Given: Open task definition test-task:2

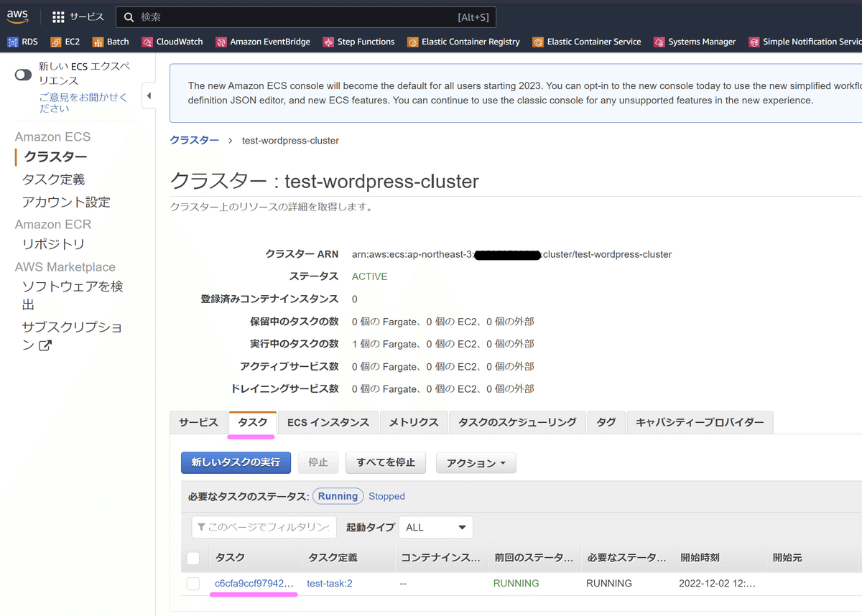Looking at the screenshot, I should pos(330,584).
